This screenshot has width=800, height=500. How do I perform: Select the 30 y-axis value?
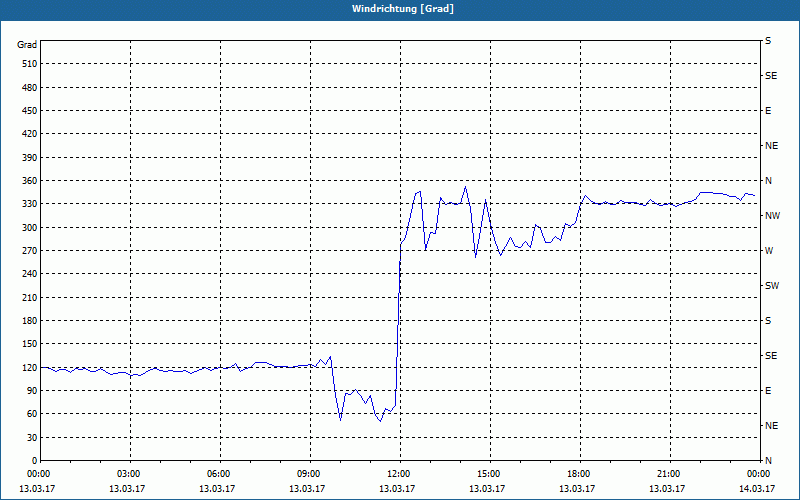click(32, 437)
